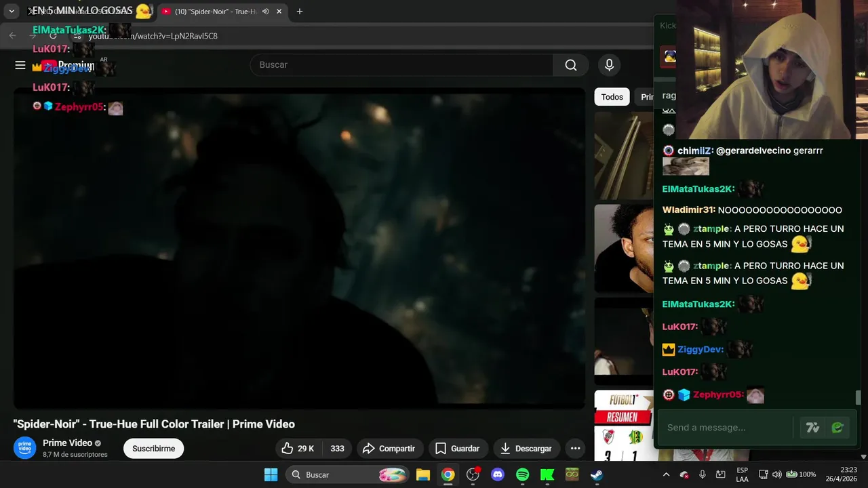Open Spotify from taskbar
Viewport: 868px width, 488px height.
(522, 474)
